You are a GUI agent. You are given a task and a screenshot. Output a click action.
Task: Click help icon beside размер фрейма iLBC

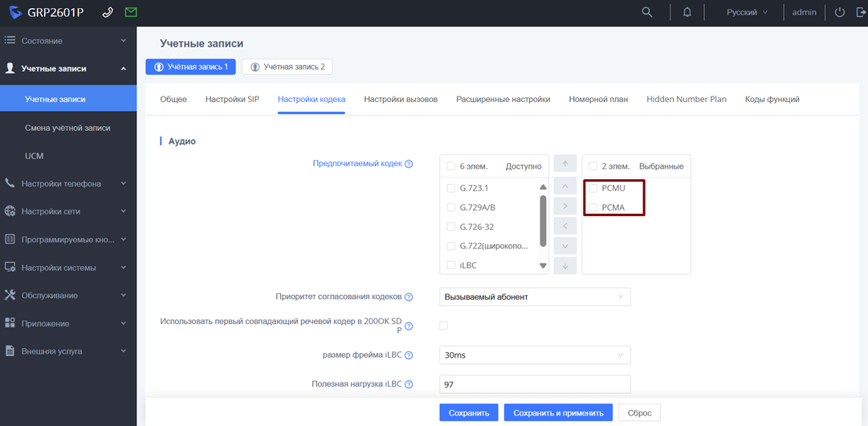pyautogui.click(x=409, y=355)
